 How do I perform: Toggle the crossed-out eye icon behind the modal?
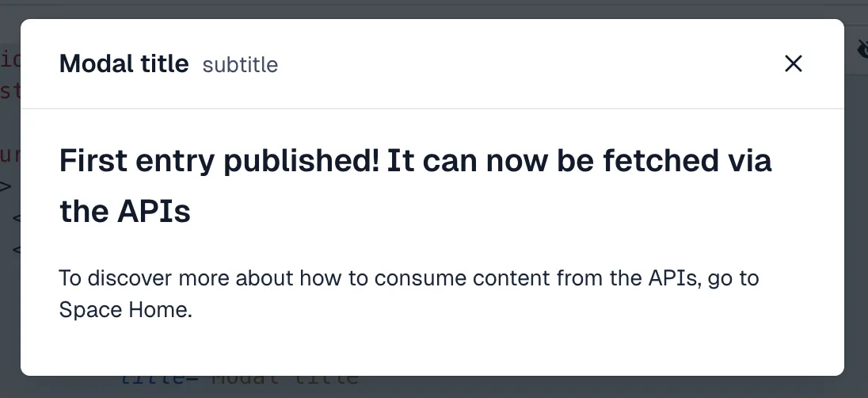click(x=862, y=50)
